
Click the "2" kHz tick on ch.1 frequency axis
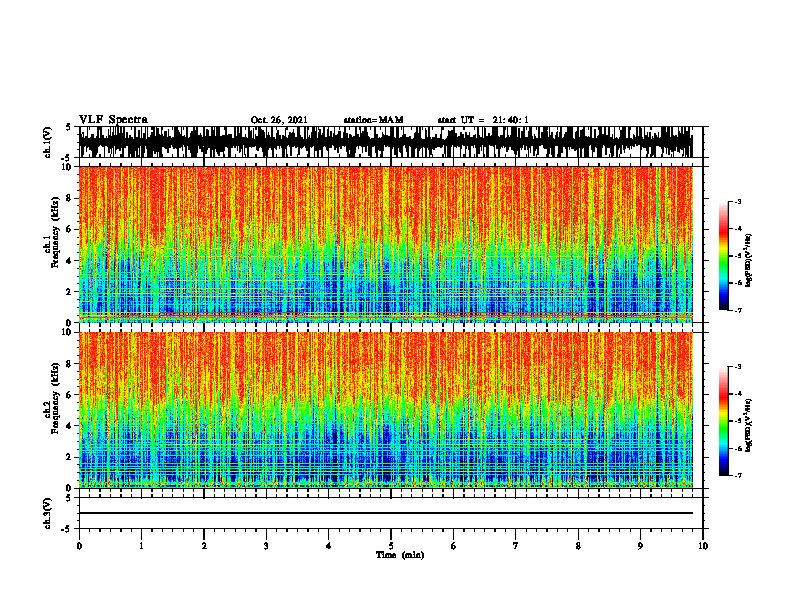tap(70, 292)
